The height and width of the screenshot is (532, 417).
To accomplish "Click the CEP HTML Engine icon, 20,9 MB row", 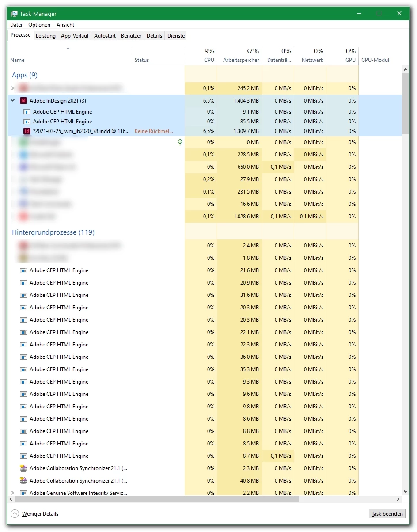I will point(23,283).
